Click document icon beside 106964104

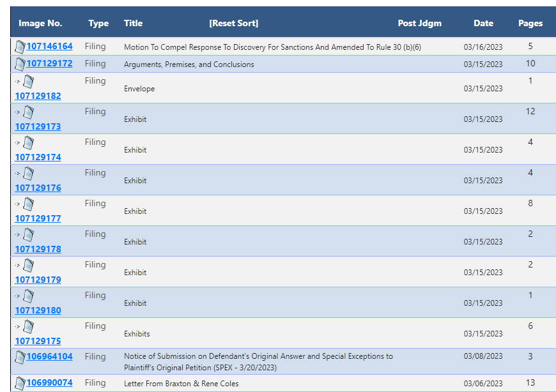click(20, 357)
